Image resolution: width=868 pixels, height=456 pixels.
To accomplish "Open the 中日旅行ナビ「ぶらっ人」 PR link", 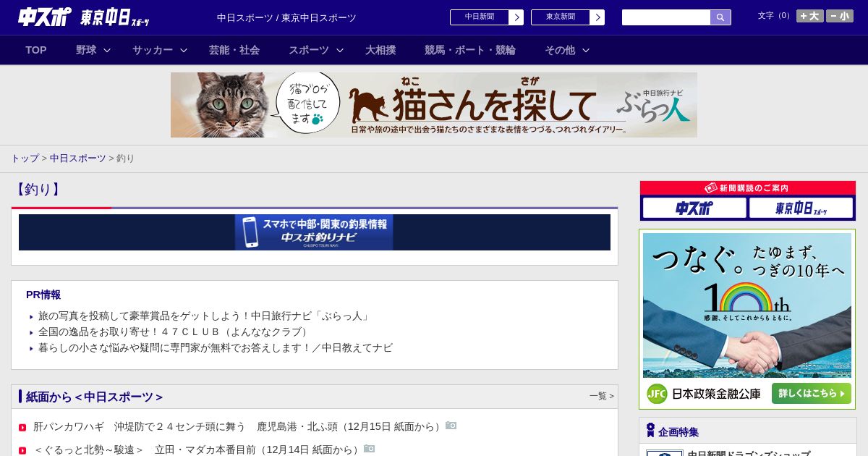I will point(205,316).
